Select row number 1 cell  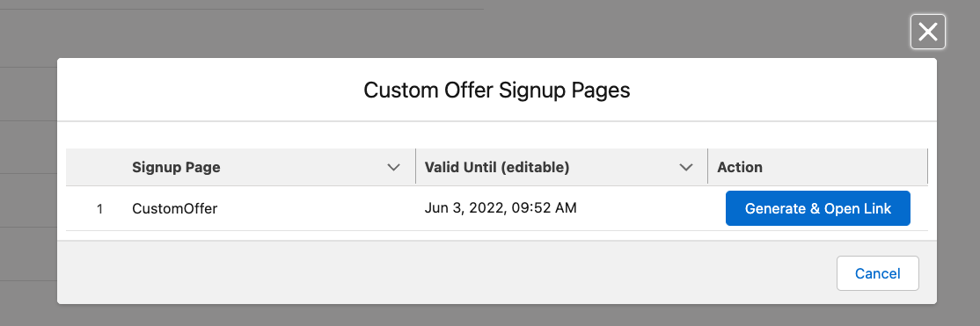point(100,208)
